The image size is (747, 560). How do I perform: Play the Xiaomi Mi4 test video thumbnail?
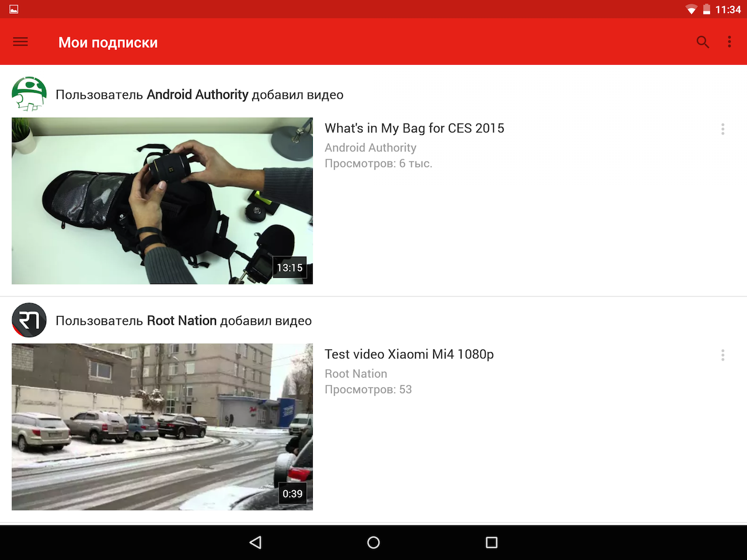pyautogui.click(x=162, y=427)
